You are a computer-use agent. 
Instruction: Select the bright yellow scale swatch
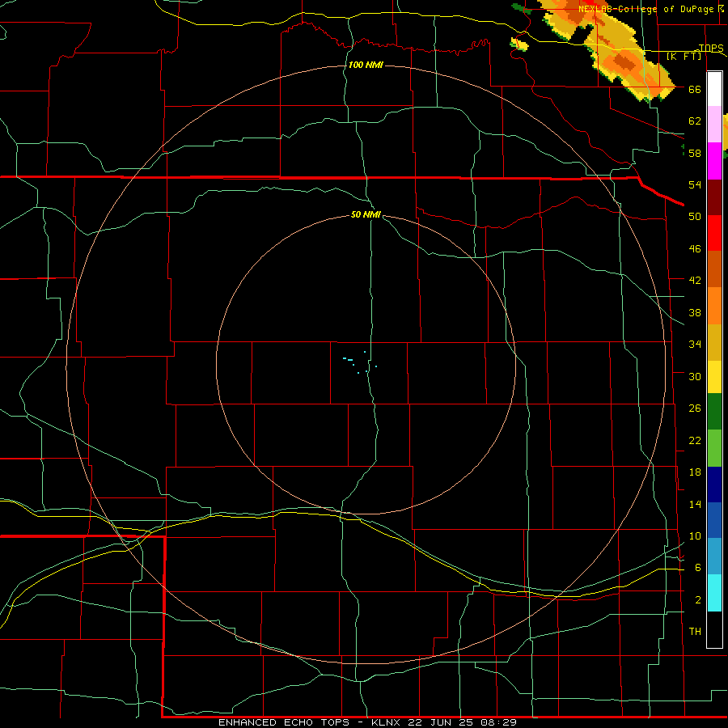pos(714,377)
